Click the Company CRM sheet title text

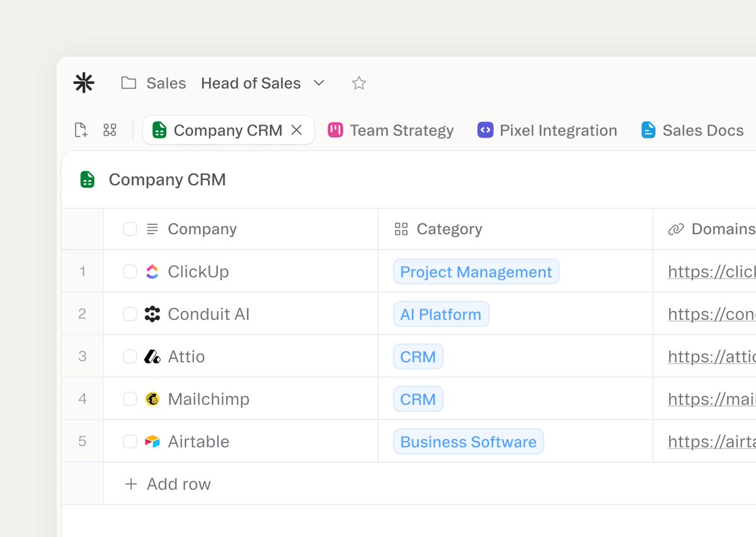[167, 179]
